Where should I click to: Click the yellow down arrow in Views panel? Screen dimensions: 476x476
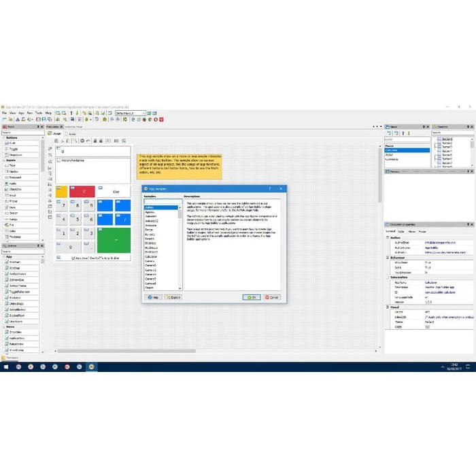pyautogui.click(x=409, y=133)
